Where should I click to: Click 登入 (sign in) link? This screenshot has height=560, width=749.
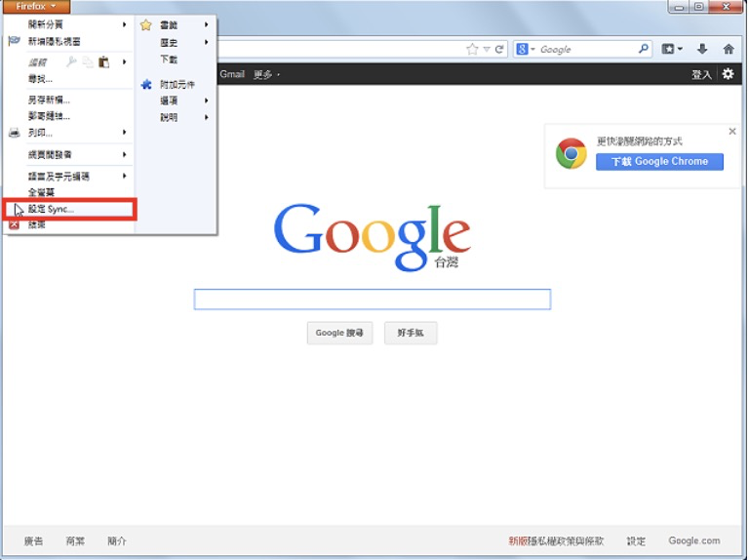701,74
